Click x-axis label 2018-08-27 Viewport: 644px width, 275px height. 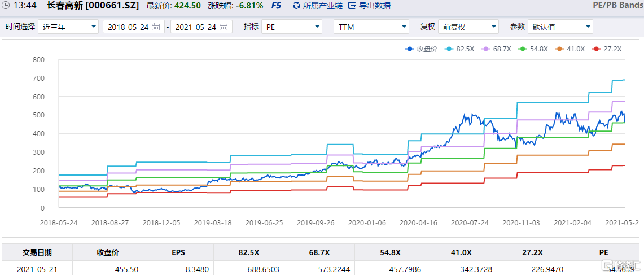(110, 222)
